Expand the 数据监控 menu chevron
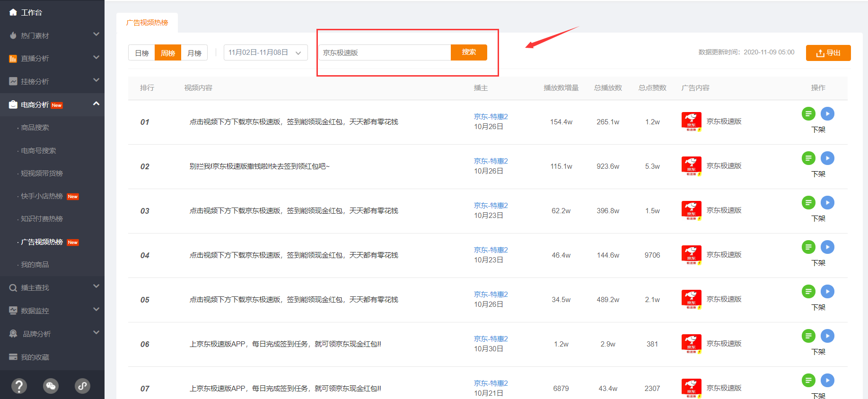Screen dimensions: 868x399 point(96,309)
